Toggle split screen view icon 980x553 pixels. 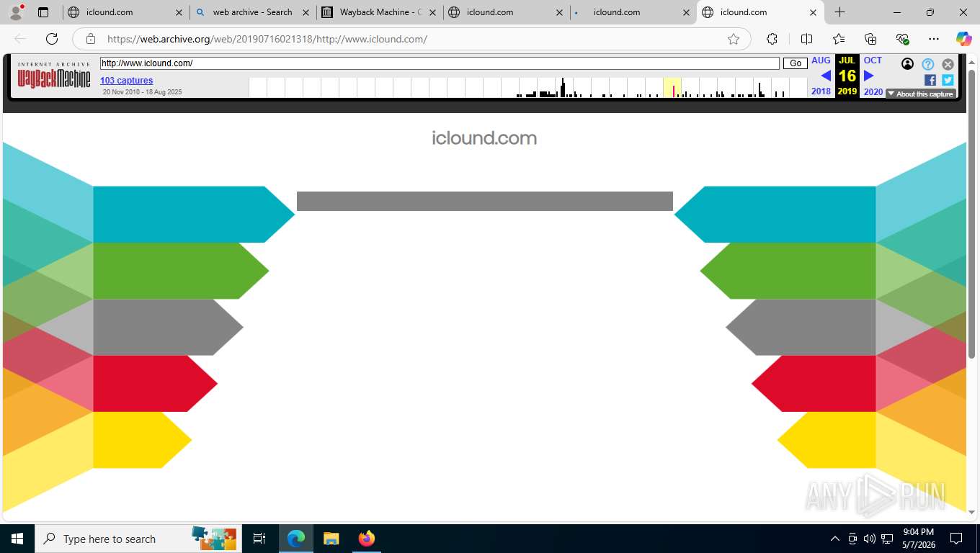pyautogui.click(x=806, y=39)
